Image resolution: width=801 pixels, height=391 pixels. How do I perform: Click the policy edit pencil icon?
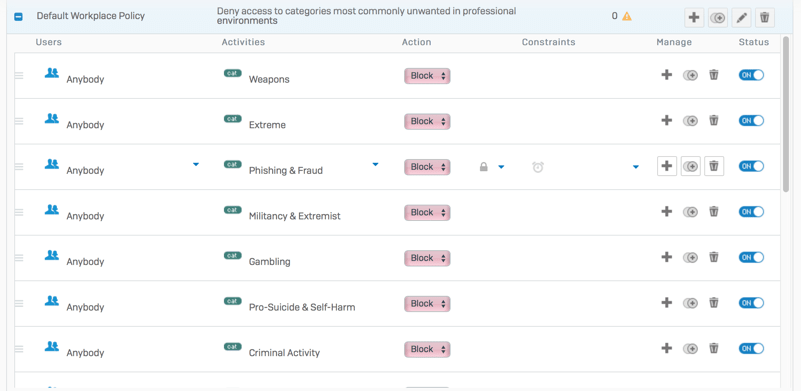point(741,18)
